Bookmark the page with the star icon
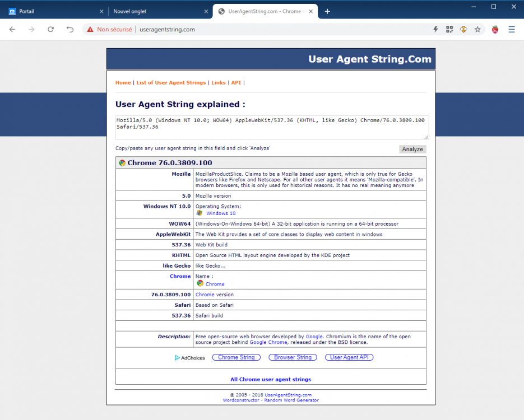 click(x=477, y=29)
